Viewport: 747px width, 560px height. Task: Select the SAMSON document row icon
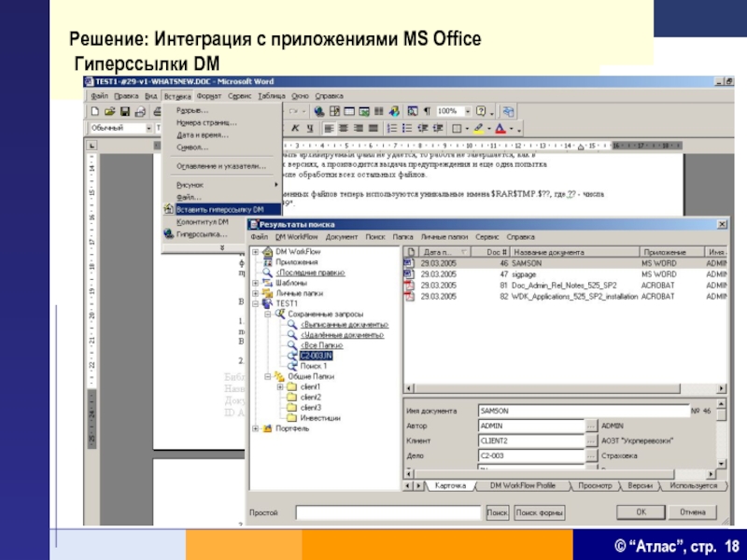(x=408, y=264)
